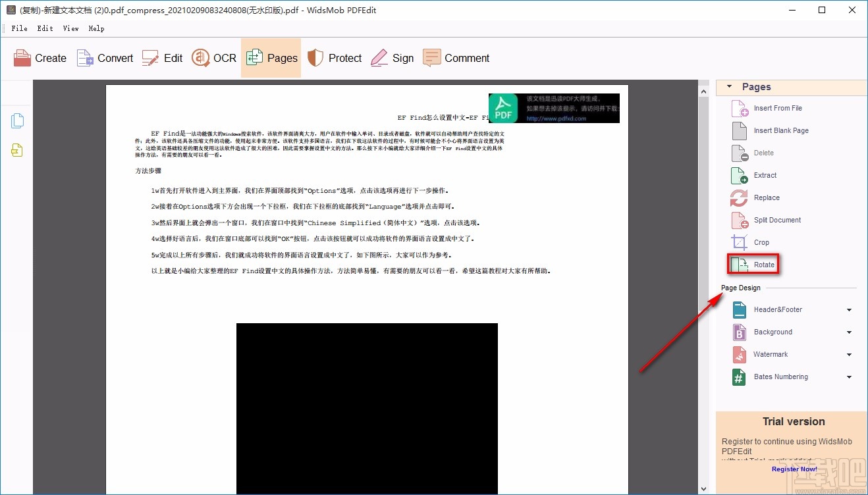Open the File menu
This screenshot has height=495, width=868.
[x=19, y=28]
